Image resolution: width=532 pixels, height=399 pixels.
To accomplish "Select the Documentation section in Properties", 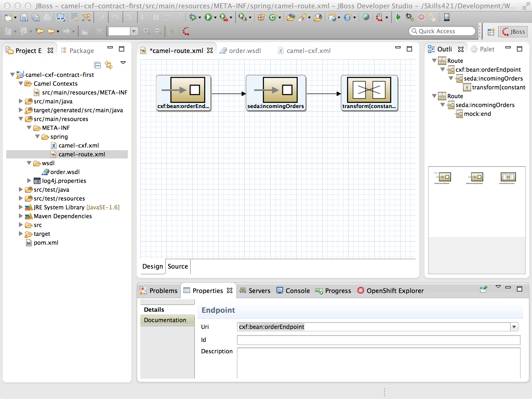I will click(x=165, y=320).
